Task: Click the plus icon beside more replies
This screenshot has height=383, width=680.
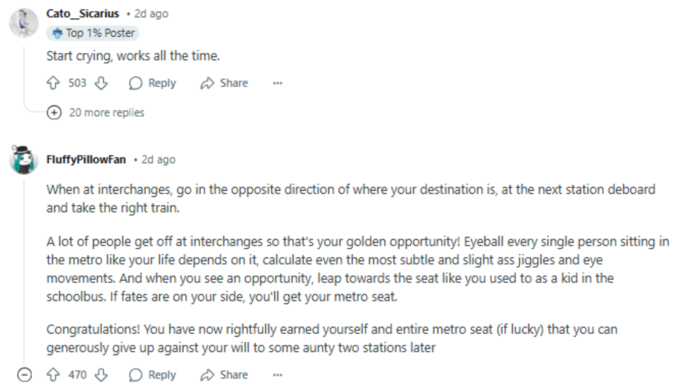Action: click(x=54, y=112)
